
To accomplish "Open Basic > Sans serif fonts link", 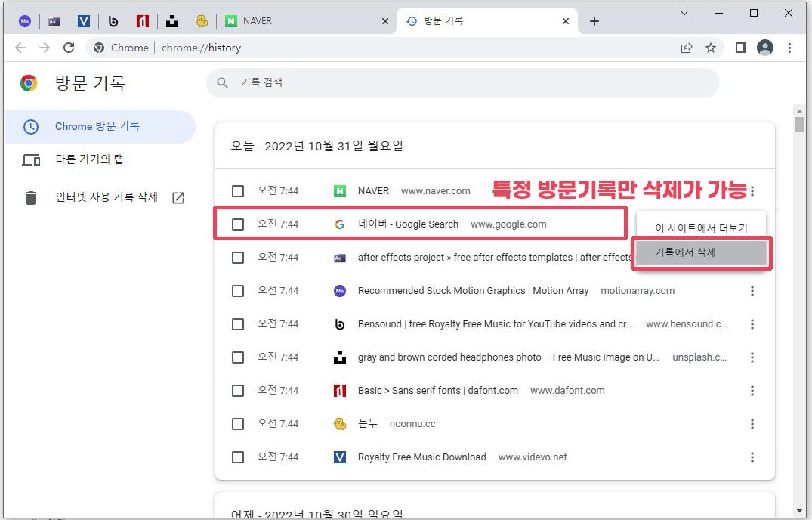I will (x=438, y=391).
